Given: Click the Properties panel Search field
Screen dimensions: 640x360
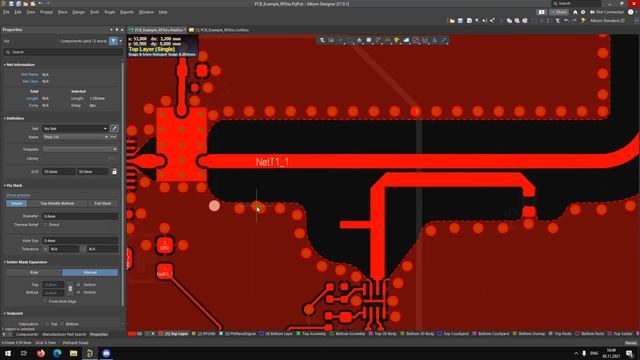Looking at the screenshot, I should [63, 52].
